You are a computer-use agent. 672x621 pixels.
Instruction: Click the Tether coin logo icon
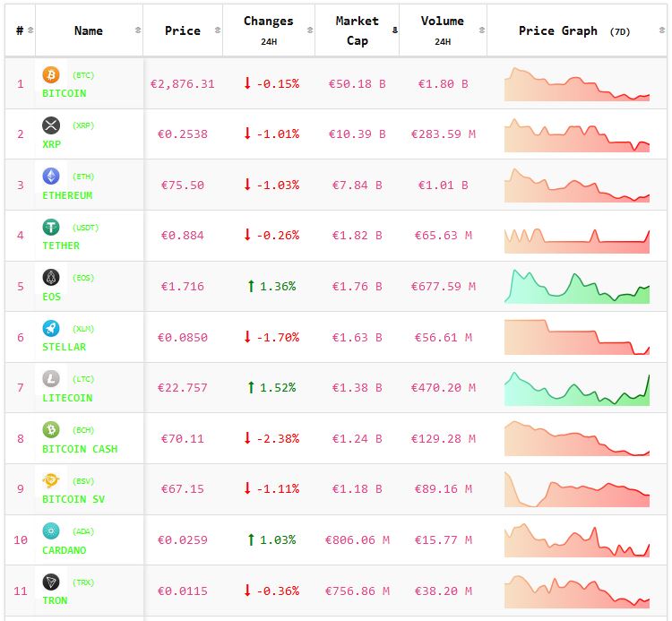point(51,228)
